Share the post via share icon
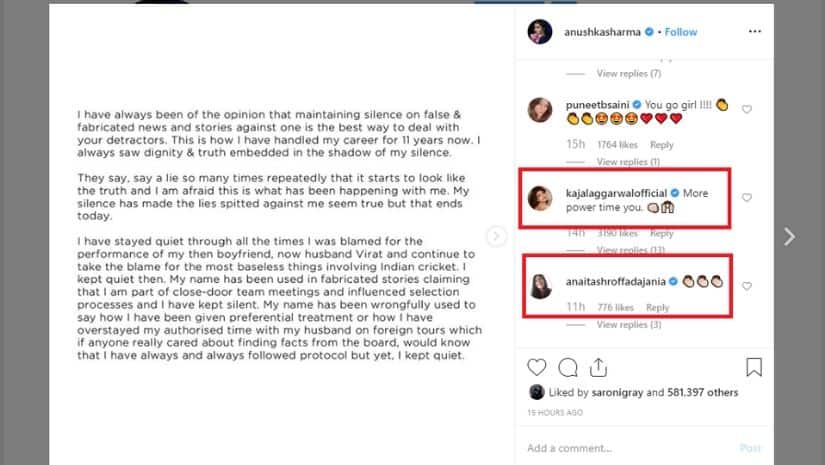This screenshot has height=465, width=825. pos(598,367)
